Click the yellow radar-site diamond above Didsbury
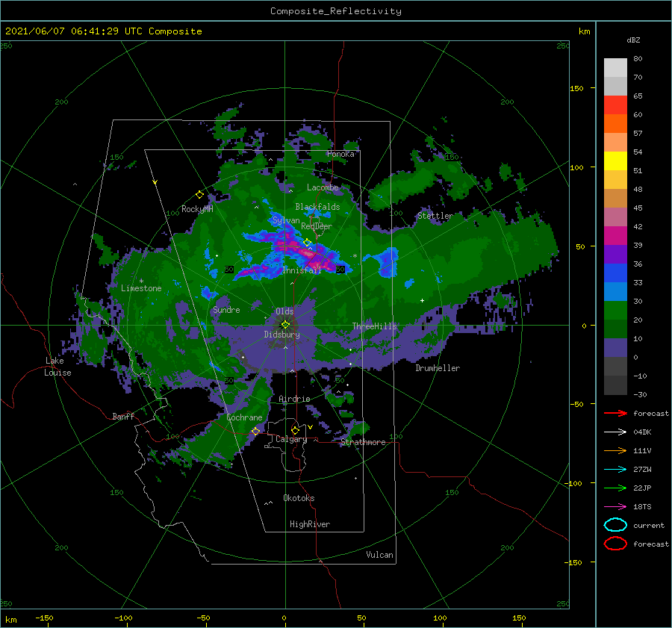 (x=285, y=325)
